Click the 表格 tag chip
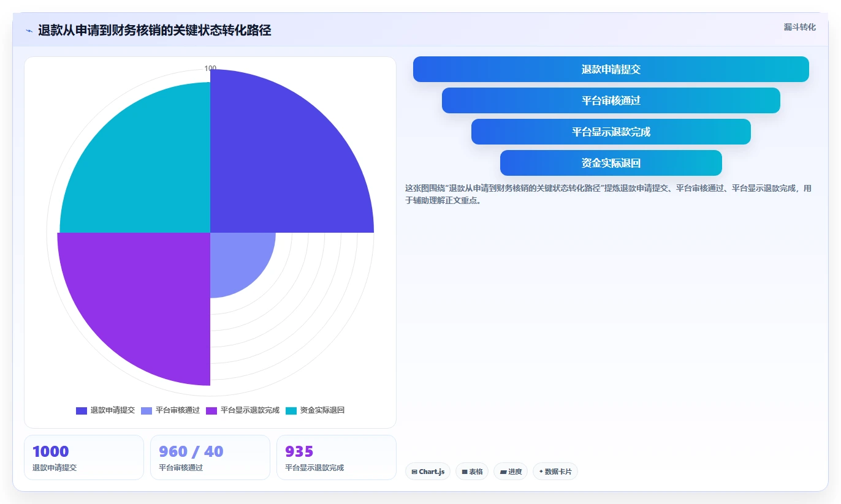Screen dimensions: 841x504 [x=472, y=472]
